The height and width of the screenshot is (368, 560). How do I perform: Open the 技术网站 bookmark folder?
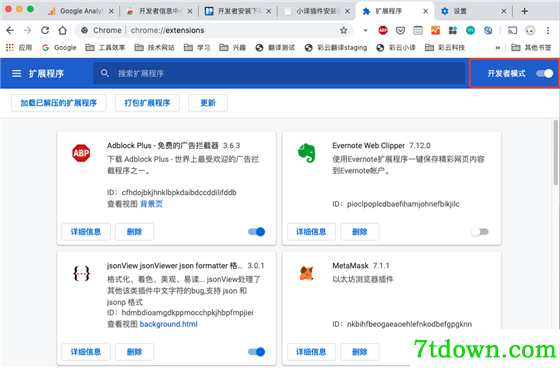[155, 48]
